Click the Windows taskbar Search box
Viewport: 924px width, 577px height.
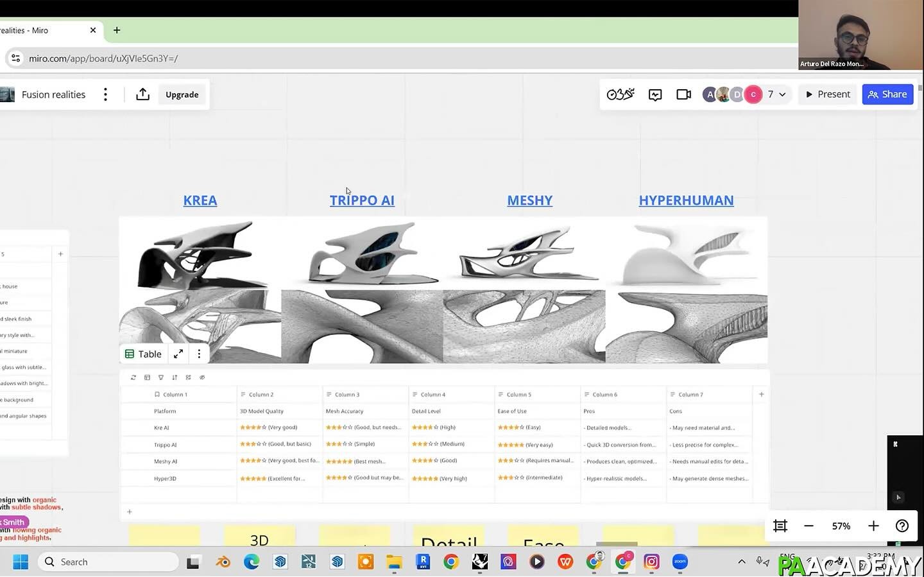pyautogui.click(x=108, y=562)
